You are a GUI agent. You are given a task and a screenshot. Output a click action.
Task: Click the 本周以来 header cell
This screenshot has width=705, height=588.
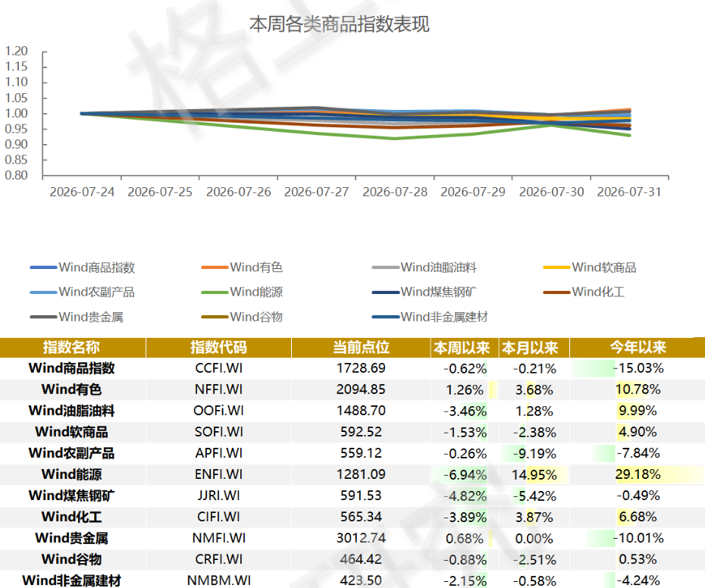(462, 348)
